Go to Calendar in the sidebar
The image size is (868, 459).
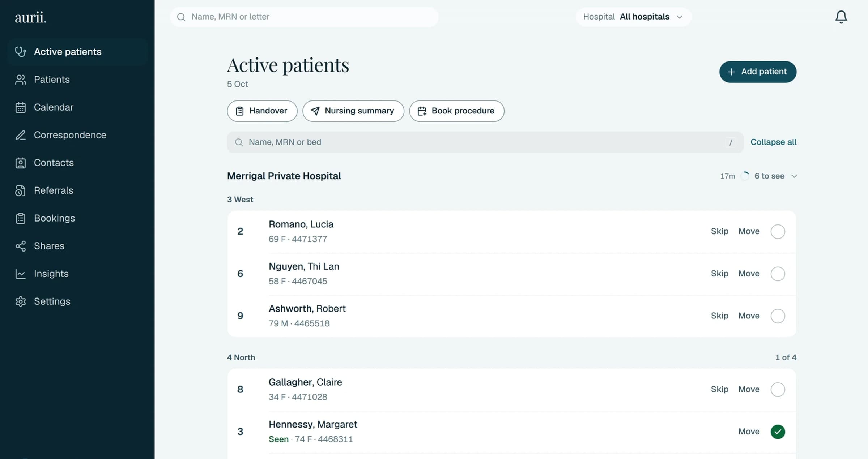coord(77,107)
